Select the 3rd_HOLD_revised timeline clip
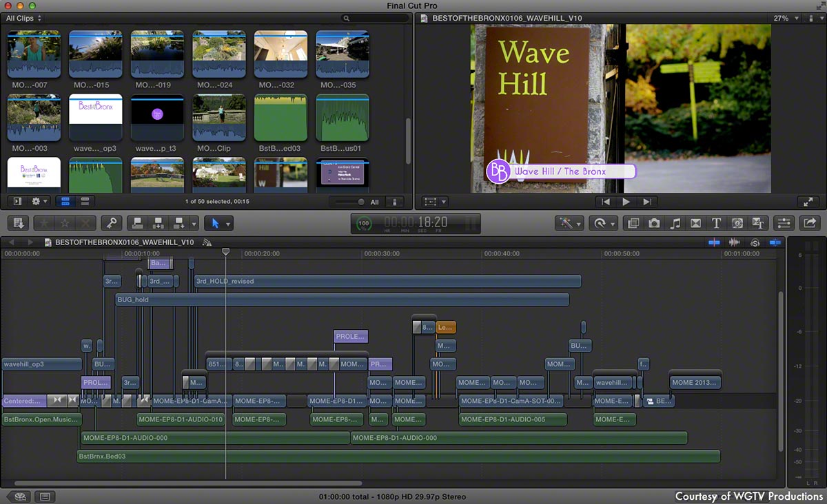Image resolution: width=827 pixels, height=504 pixels. pos(387,281)
